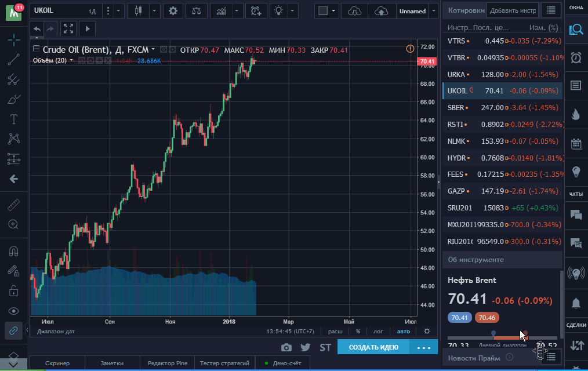Click the UKOIL symbol search field
This screenshot has height=371, width=588.
58,11
